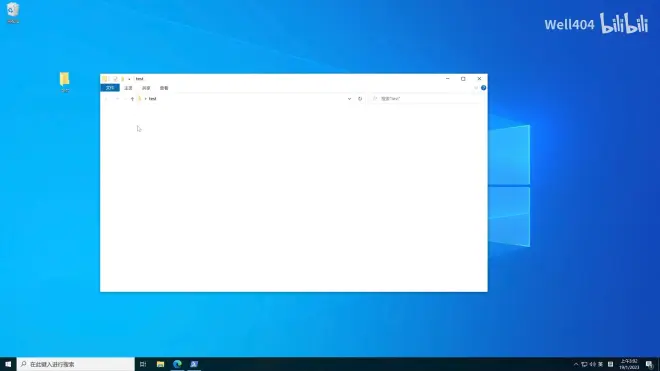The image size is (660, 371).
Task: Open the notification action center
Action: [649, 364]
